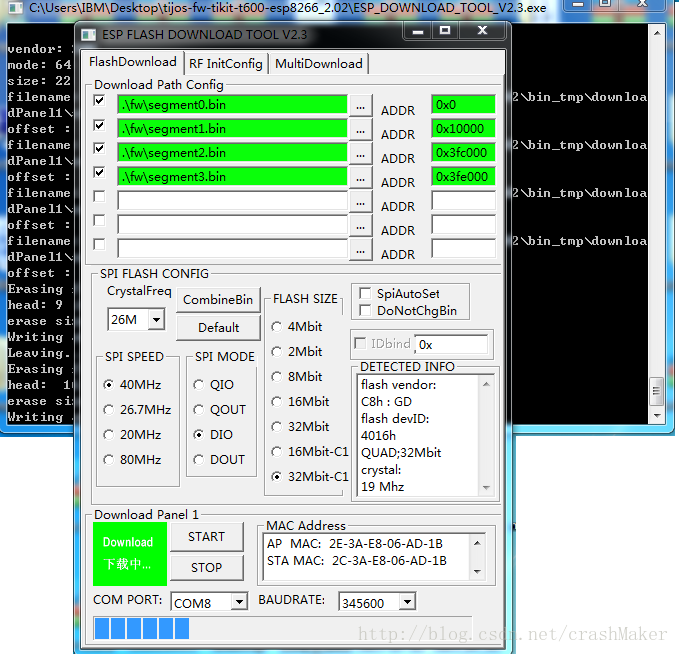Click STOP to halt download
Viewport: 679px width, 654px height.
(x=207, y=567)
